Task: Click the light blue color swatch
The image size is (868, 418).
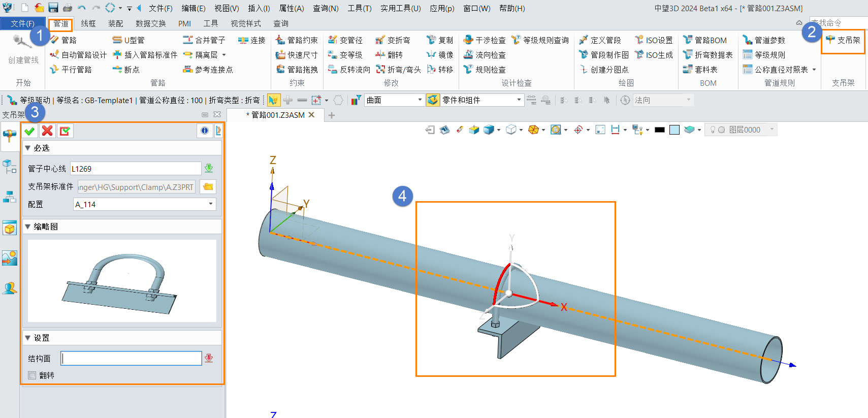Action: point(674,130)
